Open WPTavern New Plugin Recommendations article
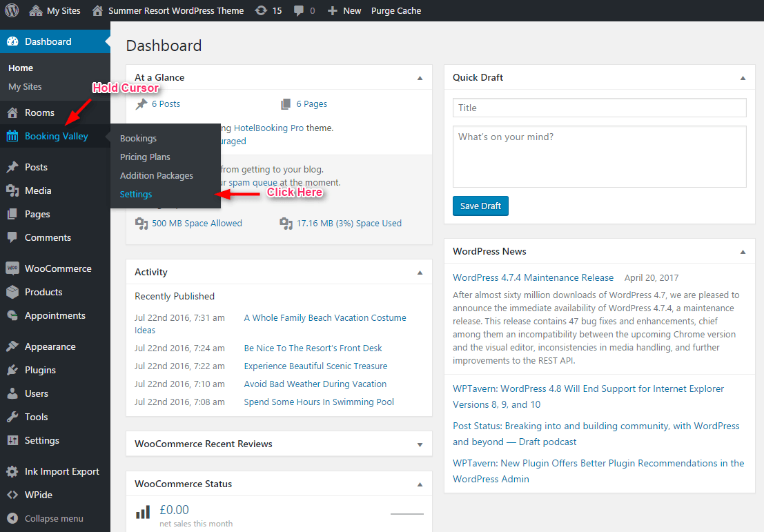Viewport: 764px width, 532px height. (598, 471)
